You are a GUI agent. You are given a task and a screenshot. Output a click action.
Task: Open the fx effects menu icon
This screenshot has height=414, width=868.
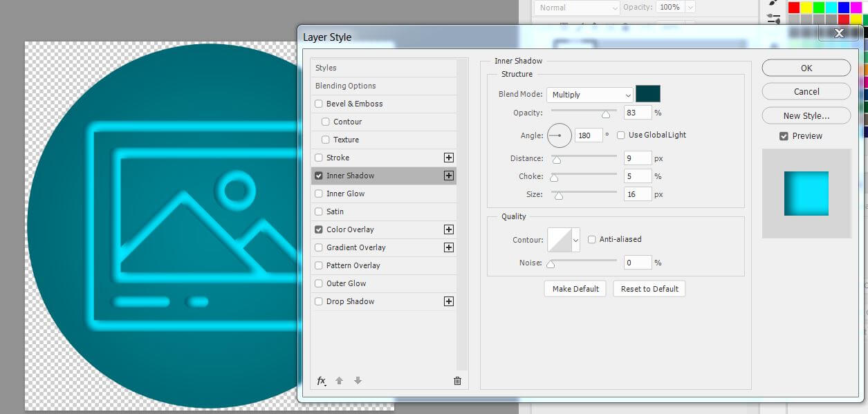[x=322, y=381]
